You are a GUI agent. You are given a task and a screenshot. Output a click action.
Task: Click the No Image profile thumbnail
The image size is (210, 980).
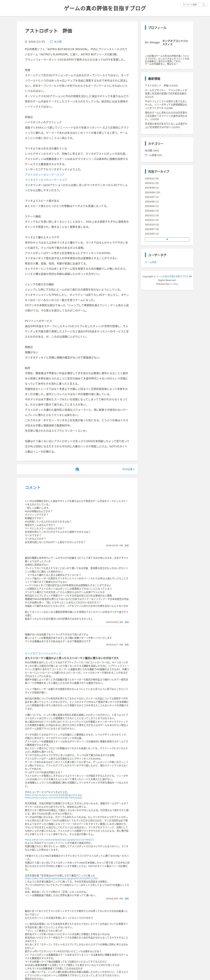(x=152, y=42)
